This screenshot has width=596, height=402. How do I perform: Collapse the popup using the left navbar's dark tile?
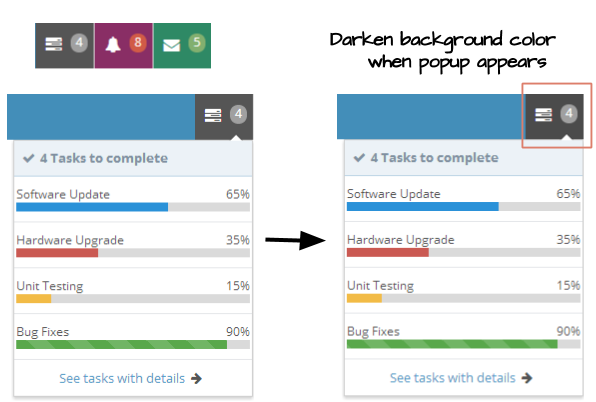(224, 117)
